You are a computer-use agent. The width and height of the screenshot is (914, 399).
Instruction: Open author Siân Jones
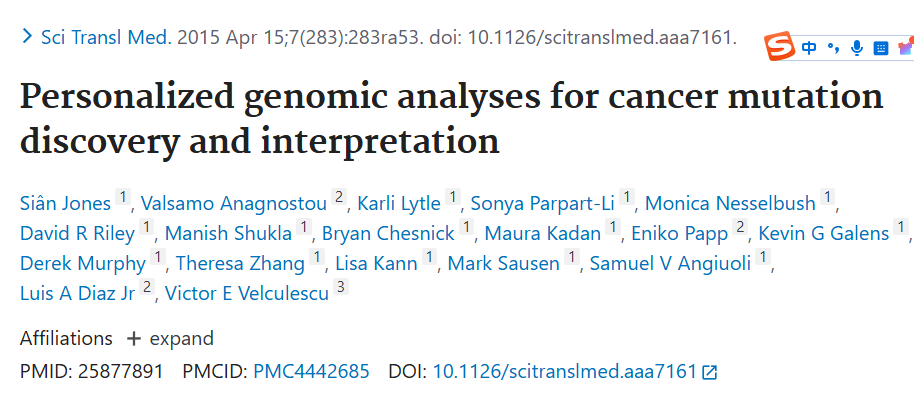tap(65, 203)
